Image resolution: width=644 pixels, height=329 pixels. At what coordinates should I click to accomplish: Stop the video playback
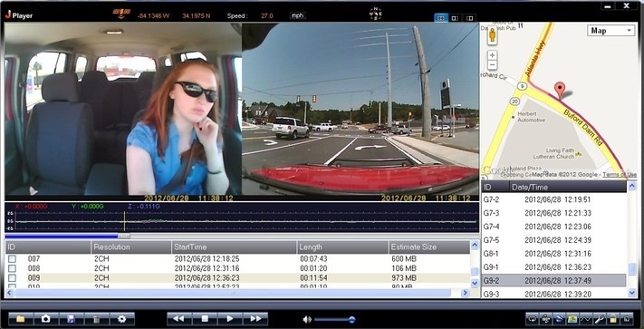[205, 319]
